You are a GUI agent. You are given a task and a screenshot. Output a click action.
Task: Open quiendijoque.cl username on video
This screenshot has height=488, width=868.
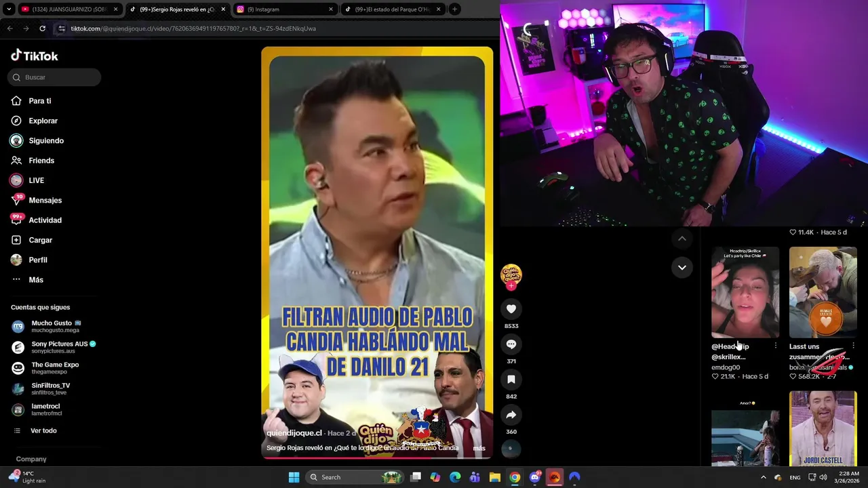(x=294, y=433)
